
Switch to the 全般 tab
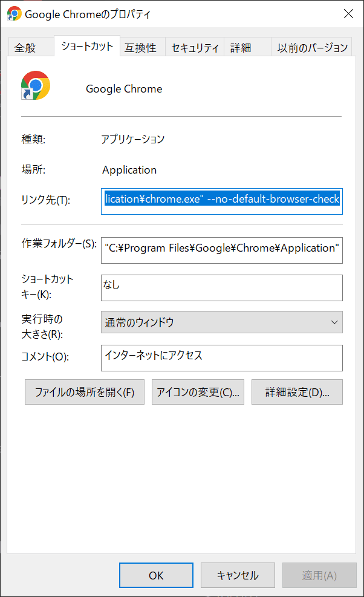pos(31,48)
